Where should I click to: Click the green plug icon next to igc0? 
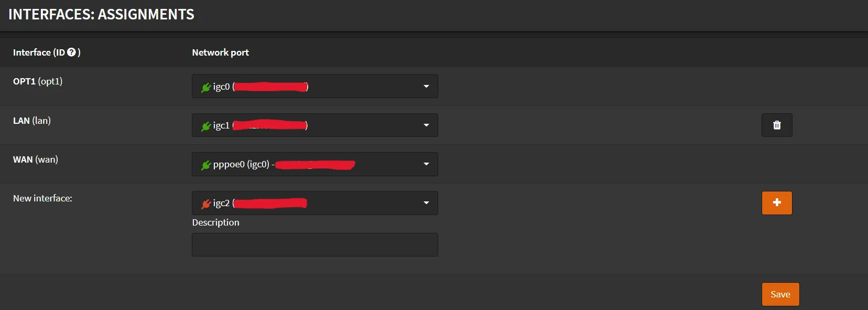pos(206,87)
